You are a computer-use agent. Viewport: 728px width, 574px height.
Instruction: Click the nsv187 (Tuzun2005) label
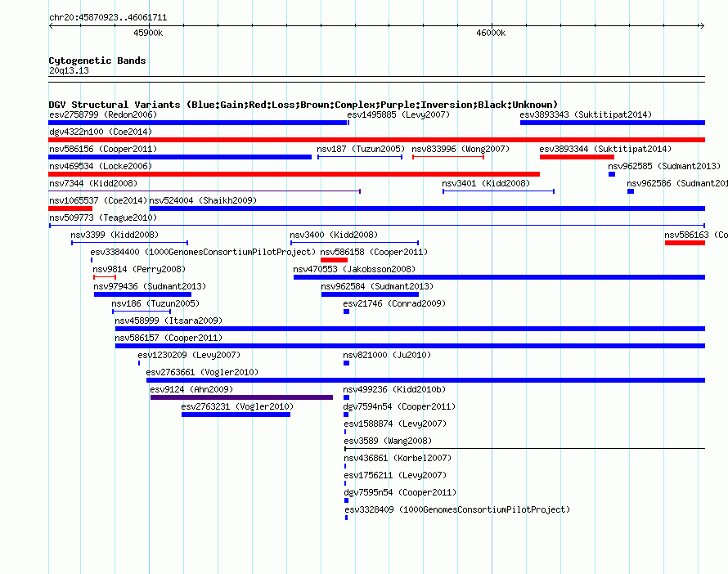(x=361, y=149)
